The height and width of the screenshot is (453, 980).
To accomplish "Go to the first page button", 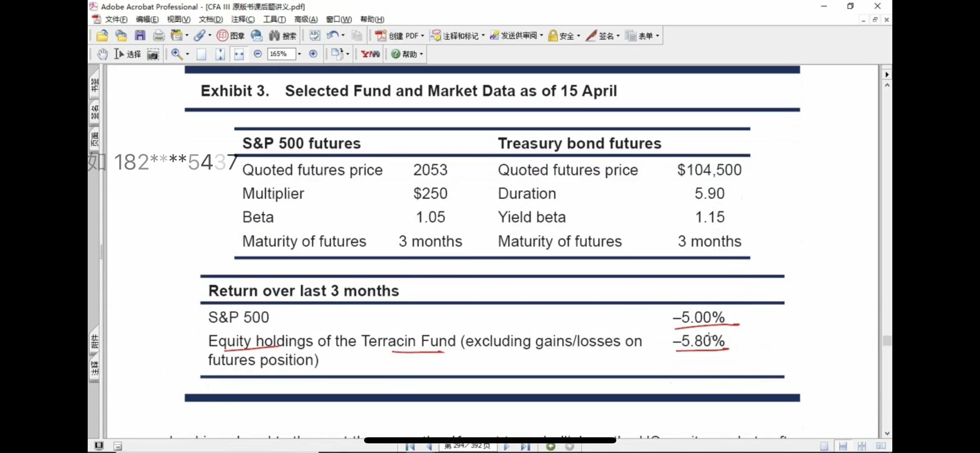I will click(x=410, y=447).
